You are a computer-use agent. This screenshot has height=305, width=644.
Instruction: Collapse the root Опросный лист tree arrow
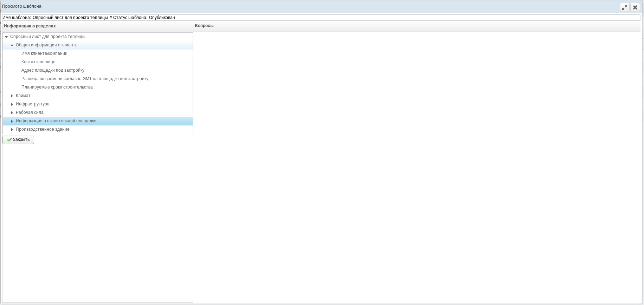pos(6,37)
